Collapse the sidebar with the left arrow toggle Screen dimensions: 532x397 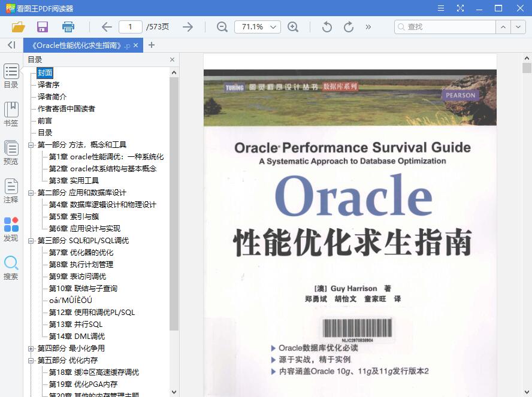tap(11, 45)
